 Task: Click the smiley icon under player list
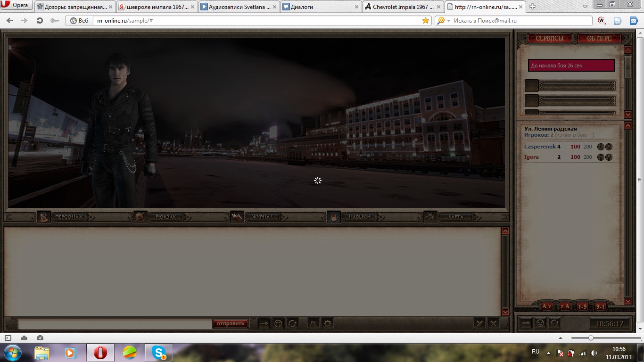click(x=540, y=323)
